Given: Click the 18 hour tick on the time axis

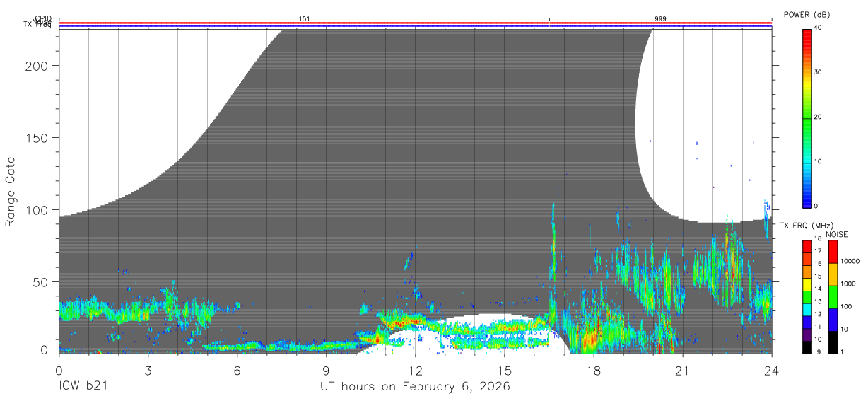Looking at the screenshot, I should point(594,371).
